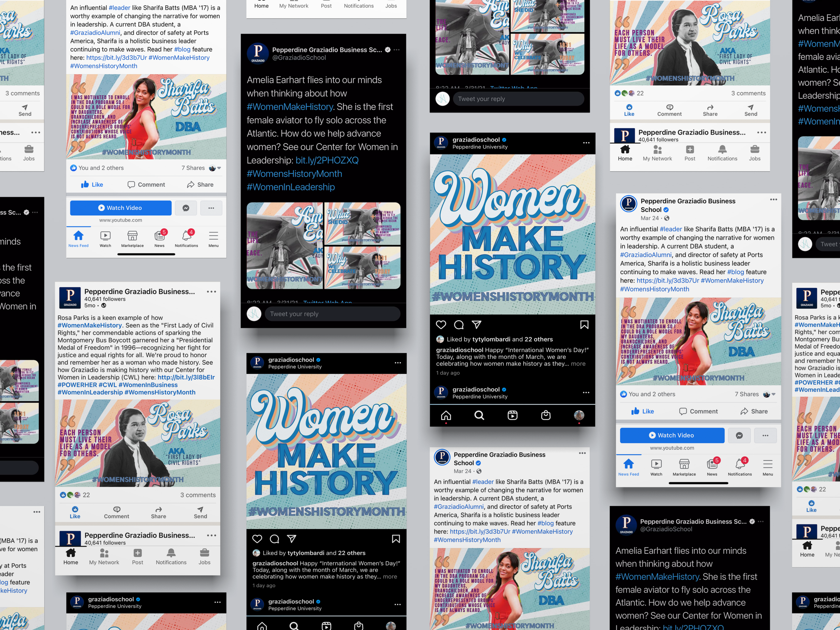Toggle heart like in center-right Instagram card
Image resolution: width=840 pixels, height=630 pixels.
(x=441, y=325)
